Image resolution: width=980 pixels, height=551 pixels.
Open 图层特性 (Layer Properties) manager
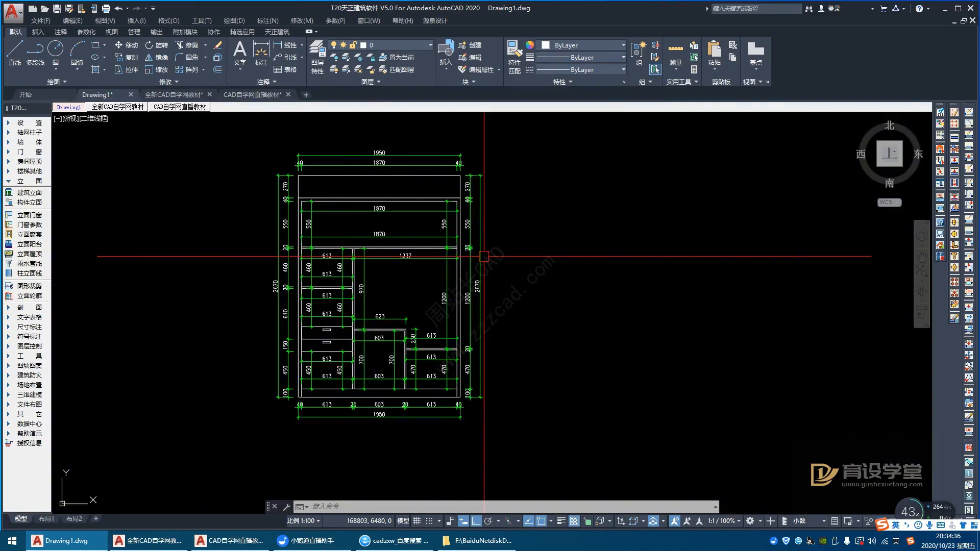(317, 57)
